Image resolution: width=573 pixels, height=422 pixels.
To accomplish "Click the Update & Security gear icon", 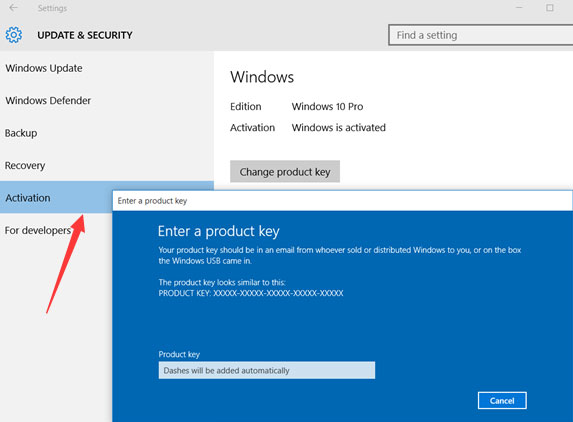I will coord(14,35).
